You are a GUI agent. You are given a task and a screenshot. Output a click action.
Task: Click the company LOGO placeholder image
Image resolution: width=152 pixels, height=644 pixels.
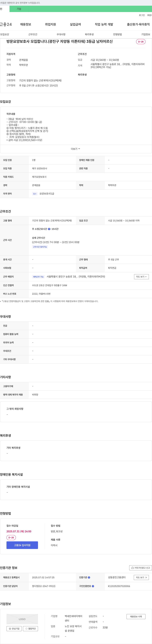point(22,619)
